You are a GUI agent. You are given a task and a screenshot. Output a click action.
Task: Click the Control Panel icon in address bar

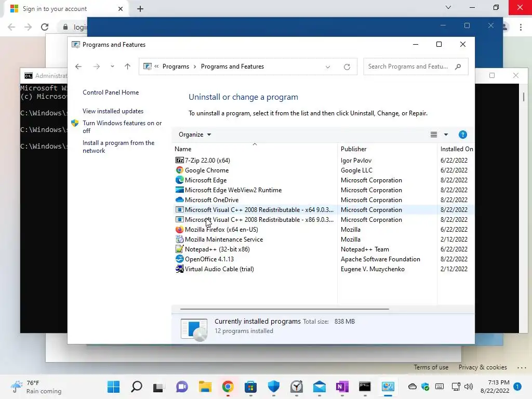(x=147, y=66)
